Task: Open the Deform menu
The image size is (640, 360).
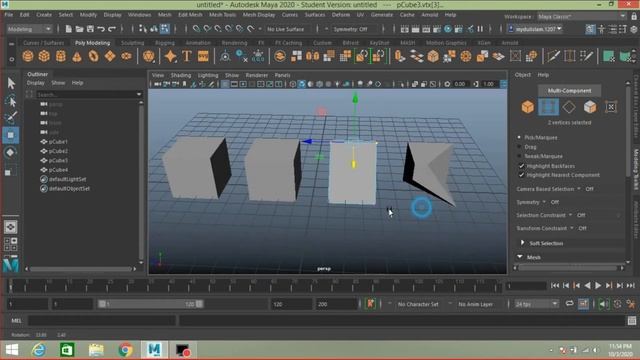Action: click(341, 15)
